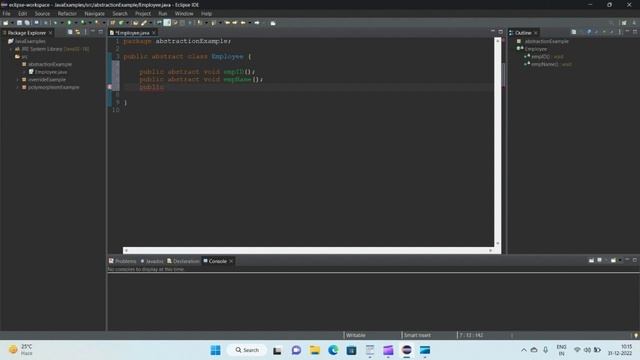Open the Window menu
The width and height of the screenshot is (640, 360).
click(184, 13)
